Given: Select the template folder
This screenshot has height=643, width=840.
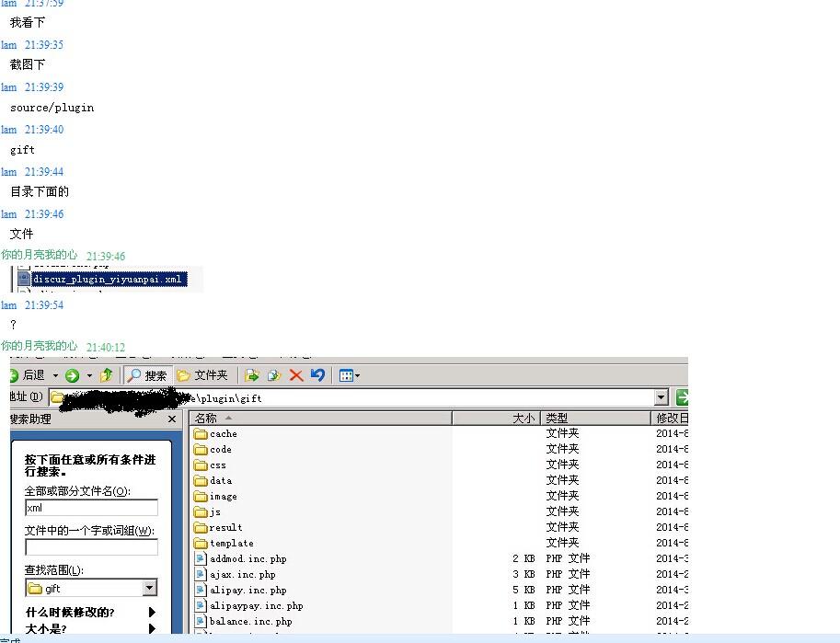Looking at the screenshot, I should click(x=224, y=543).
